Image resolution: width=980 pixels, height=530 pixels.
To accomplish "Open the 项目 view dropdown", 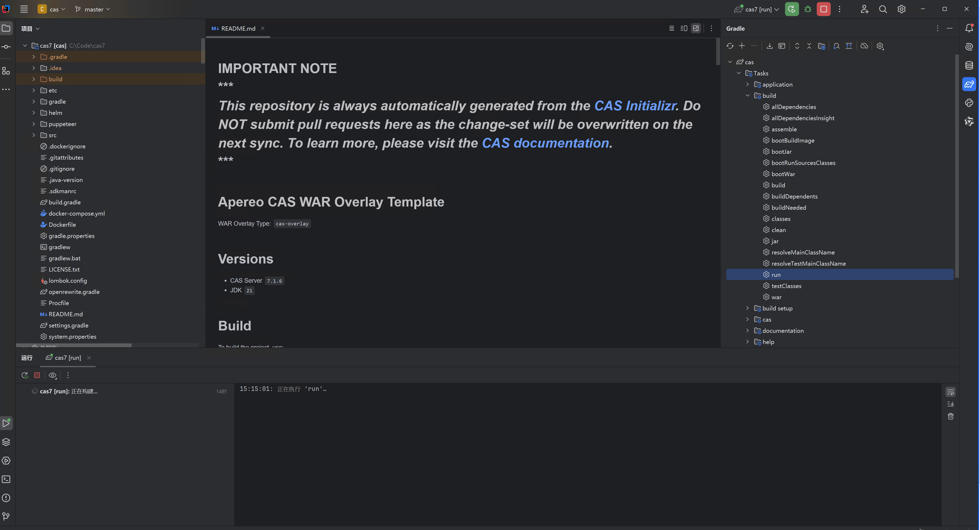I will [30, 29].
